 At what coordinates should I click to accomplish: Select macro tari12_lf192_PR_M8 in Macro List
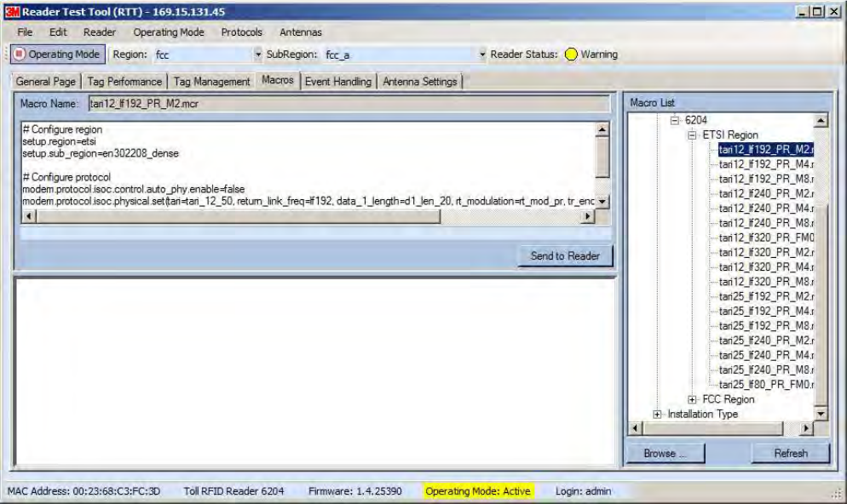coord(766,179)
